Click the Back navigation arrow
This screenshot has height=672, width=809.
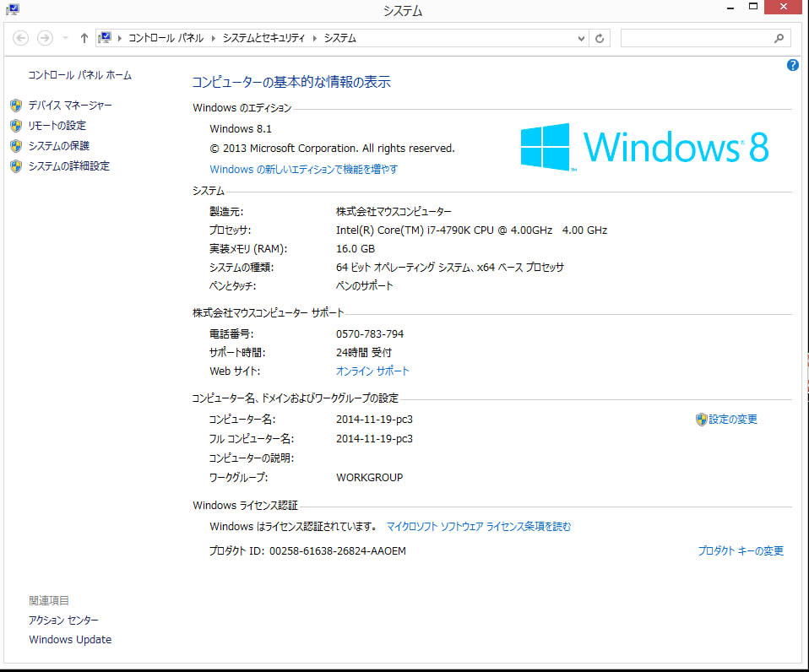point(20,38)
